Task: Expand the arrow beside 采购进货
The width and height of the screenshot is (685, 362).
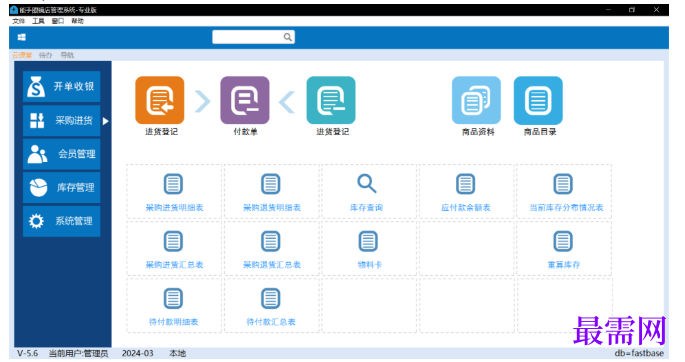Action: [105, 121]
